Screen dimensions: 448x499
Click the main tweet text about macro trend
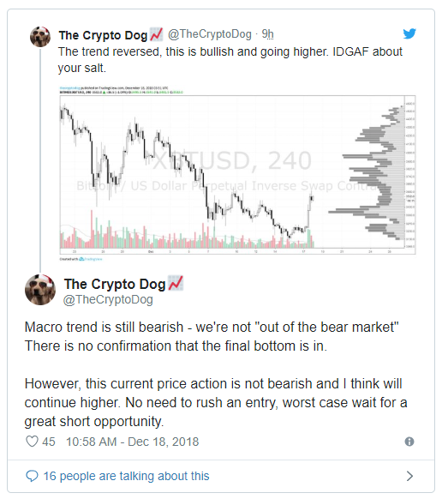(216, 374)
